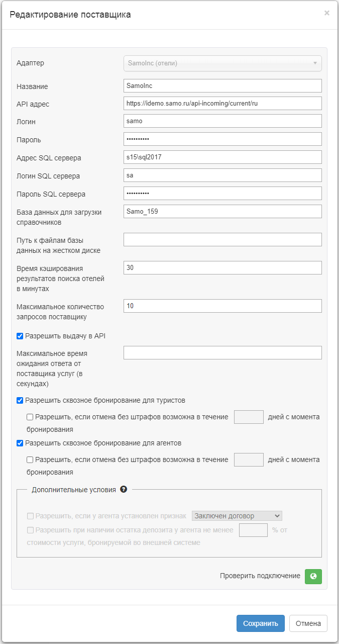Click the SQL server password field
The height and width of the screenshot is (644, 339).
tap(222, 194)
